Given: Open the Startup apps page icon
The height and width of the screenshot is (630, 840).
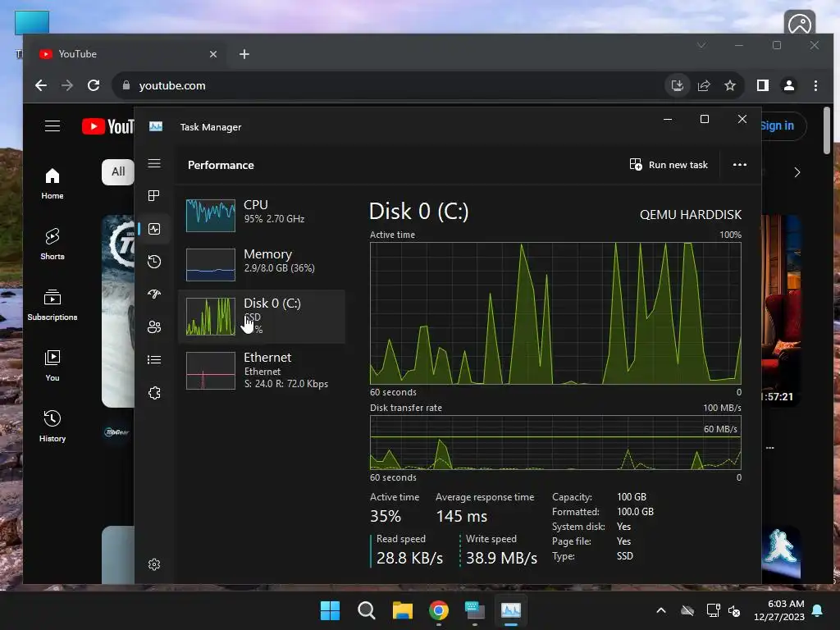Looking at the screenshot, I should (154, 294).
